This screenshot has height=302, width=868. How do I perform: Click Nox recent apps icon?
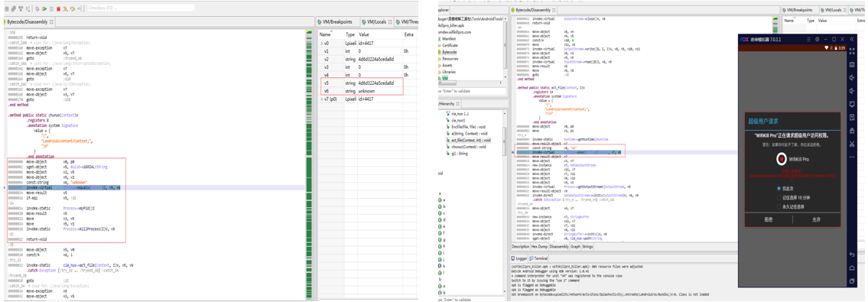point(852,281)
